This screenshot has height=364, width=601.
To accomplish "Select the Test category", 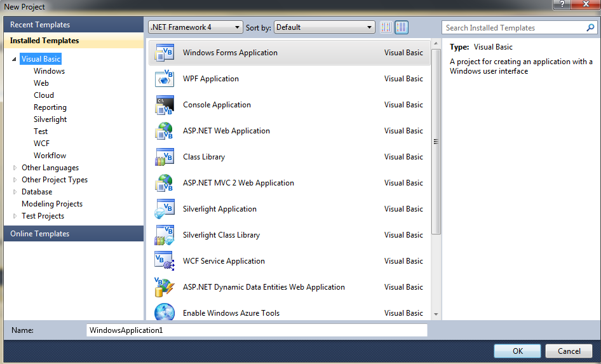I will (x=41, y=131).
